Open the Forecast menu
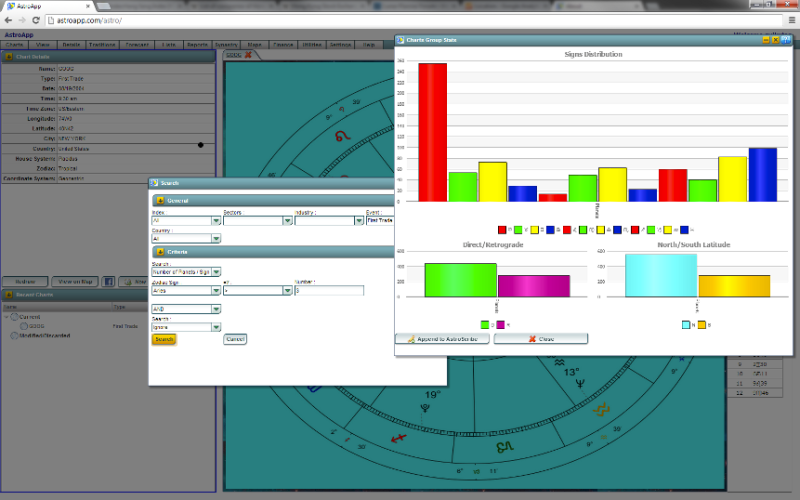Screen dimensions: 800x500 point(138,45)
